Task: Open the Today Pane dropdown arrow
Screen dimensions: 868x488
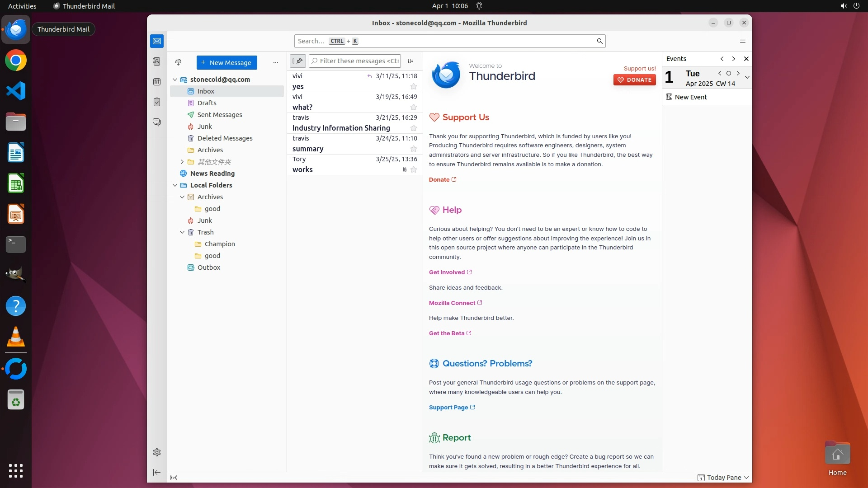Action: tap(746, 478)
